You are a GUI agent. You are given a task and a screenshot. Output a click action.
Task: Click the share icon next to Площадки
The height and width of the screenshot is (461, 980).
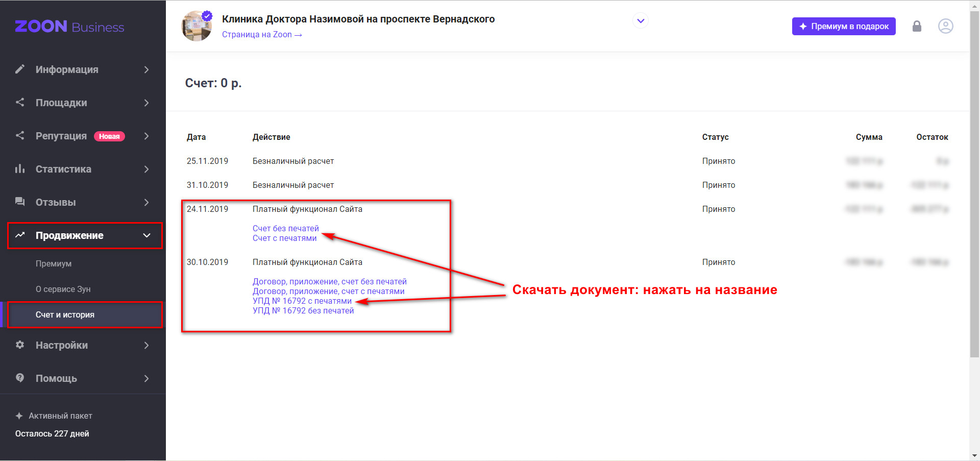(20, 102)
